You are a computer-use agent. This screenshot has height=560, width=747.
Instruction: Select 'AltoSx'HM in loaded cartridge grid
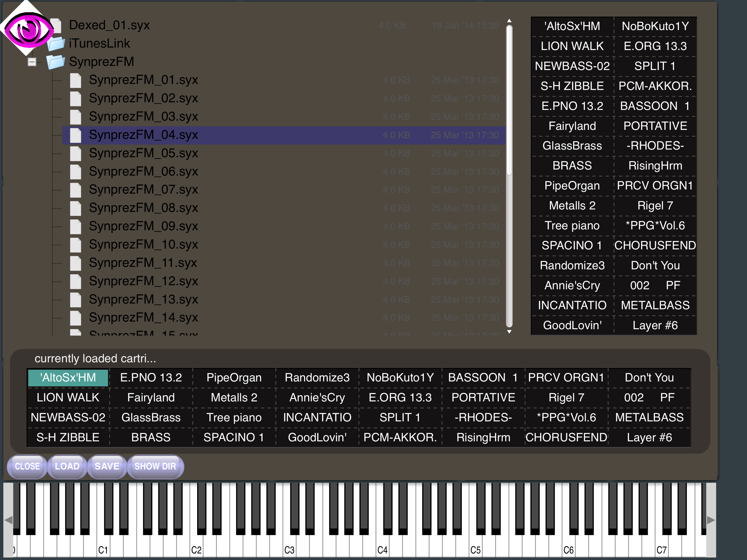click(x=68, y=378)
